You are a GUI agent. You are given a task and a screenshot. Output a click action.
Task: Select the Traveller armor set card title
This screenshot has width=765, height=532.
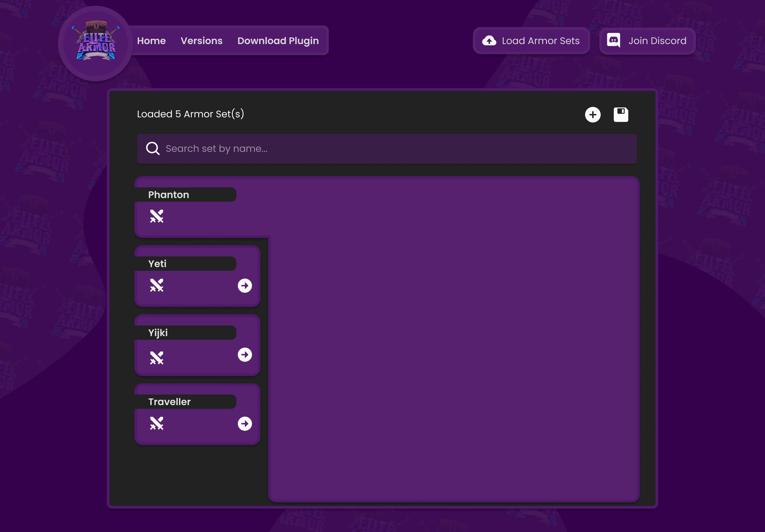click(x=169, y=402)
